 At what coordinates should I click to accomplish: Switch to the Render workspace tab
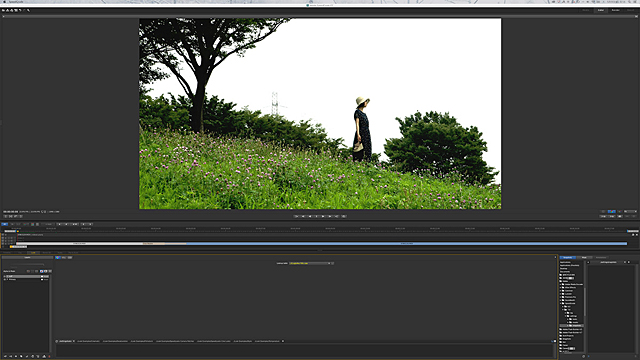click(616, 10)
